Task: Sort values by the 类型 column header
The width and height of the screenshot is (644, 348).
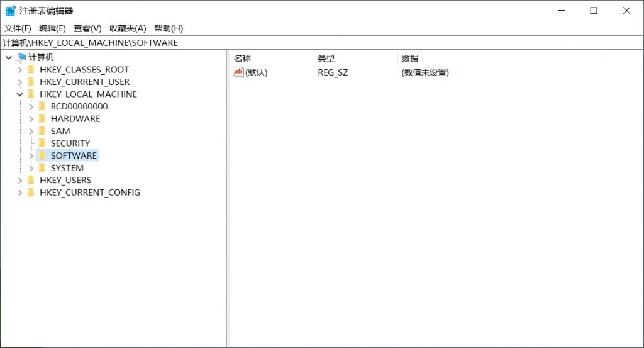Action: point(356,59)
